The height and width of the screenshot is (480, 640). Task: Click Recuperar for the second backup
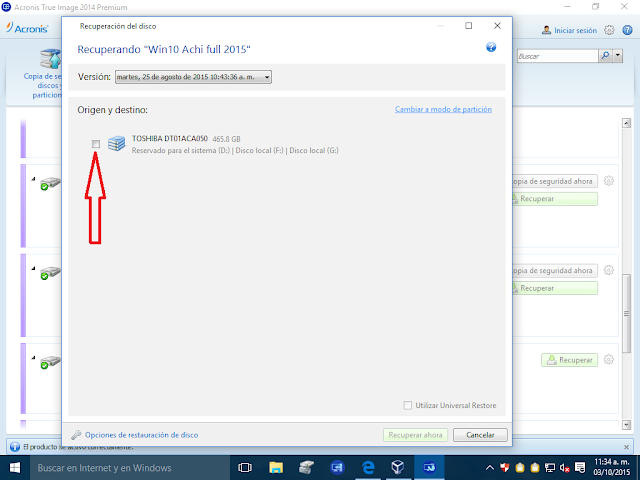(555, 288)
